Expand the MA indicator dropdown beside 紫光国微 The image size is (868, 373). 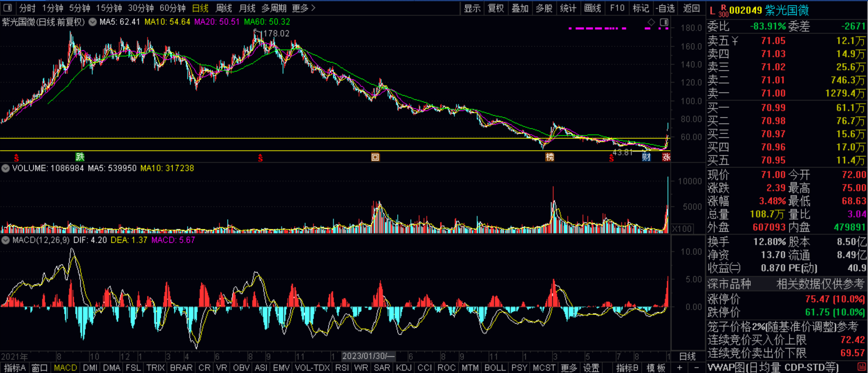[x=93, y=22]
